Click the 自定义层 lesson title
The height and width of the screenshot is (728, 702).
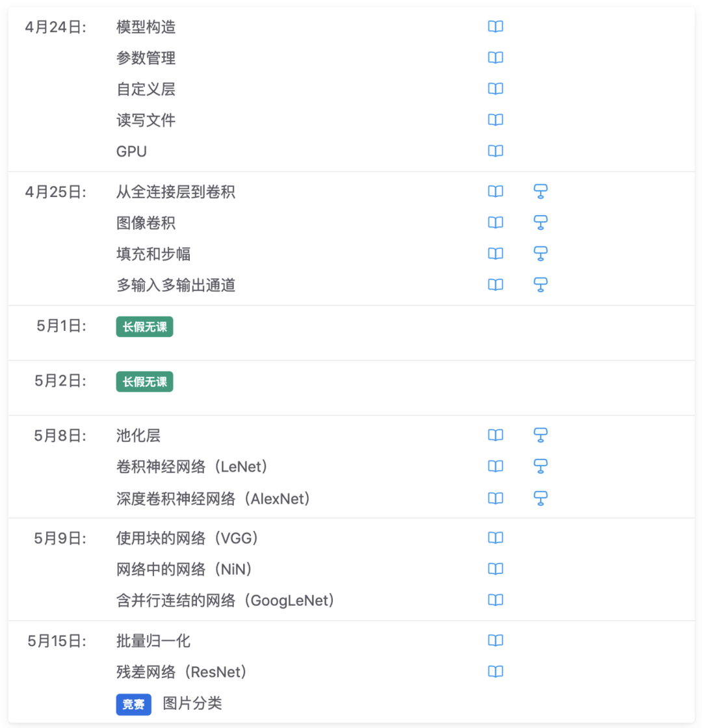[x=146, y=89]
